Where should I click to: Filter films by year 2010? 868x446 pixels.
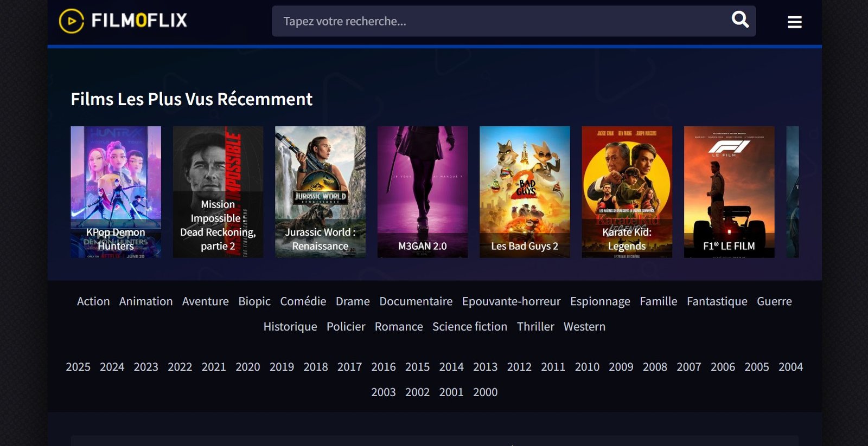[x=588, y=367]
